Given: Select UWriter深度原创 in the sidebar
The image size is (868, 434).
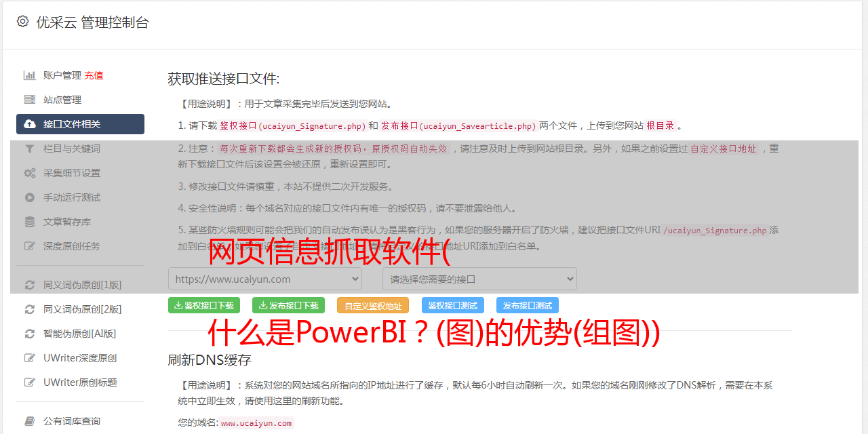Looking at the screenshot, I should click(80, 358).
